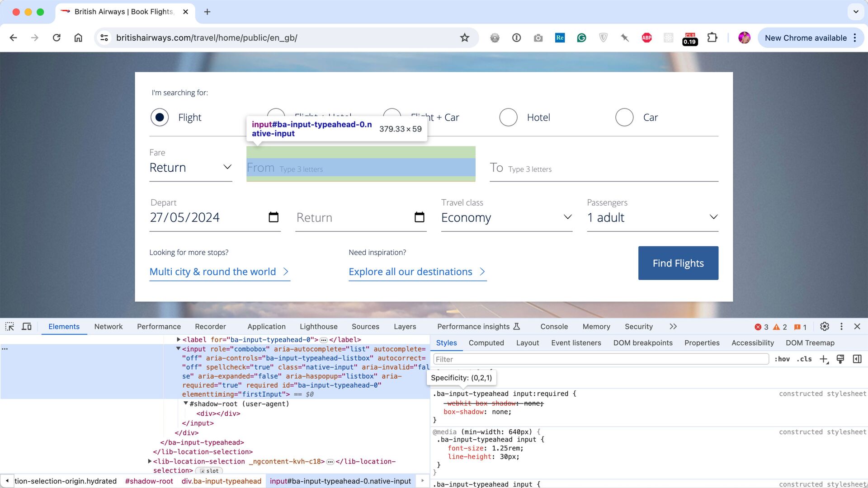This screenshot has height=488, width=868.
Task: Open the Depart date calendar icon
Action: (274, 217)
